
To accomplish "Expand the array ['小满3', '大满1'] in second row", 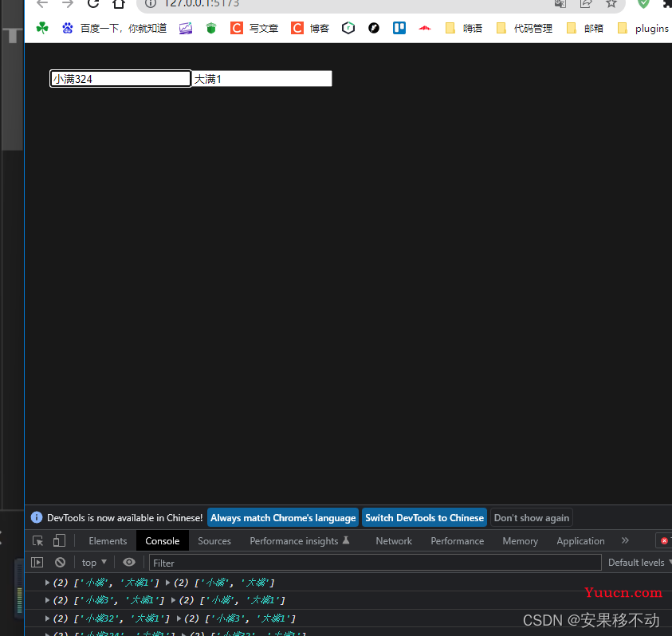I will (x=47, y=600).
